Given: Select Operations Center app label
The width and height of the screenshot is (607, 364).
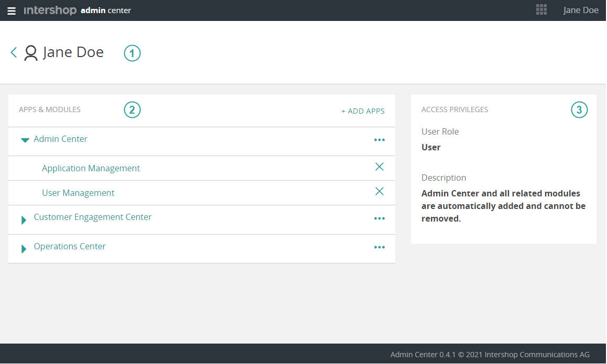Looking at the screenshot, I should tap(70, 246).
